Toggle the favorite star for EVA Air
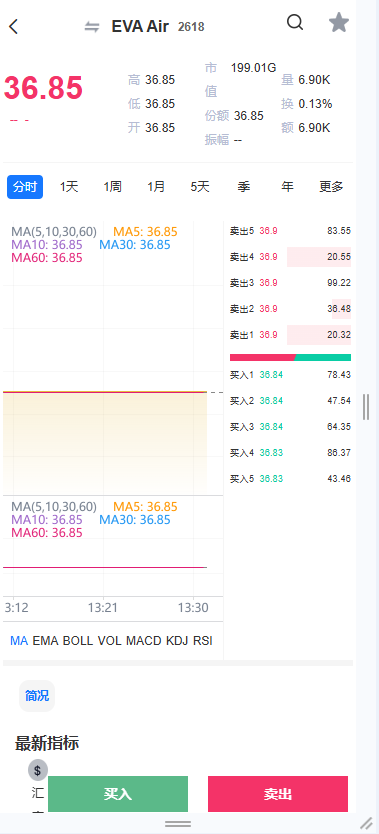 click(x=339, y=22)
